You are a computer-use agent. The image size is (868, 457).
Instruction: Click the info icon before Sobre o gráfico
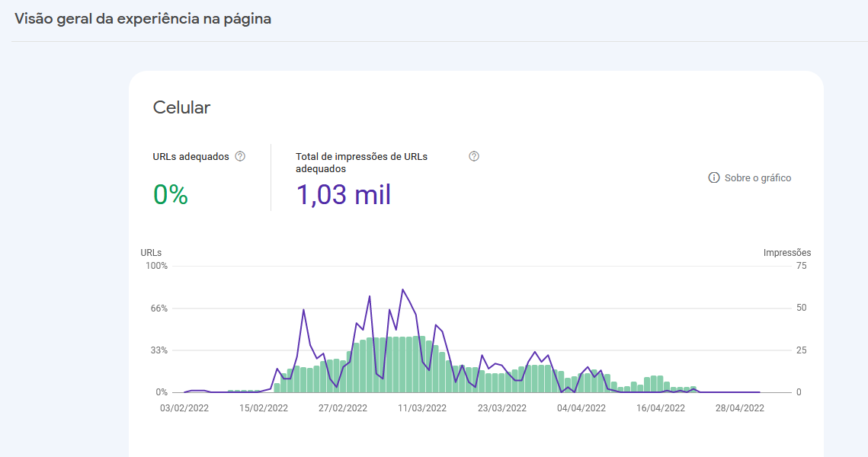coord(714,177)
